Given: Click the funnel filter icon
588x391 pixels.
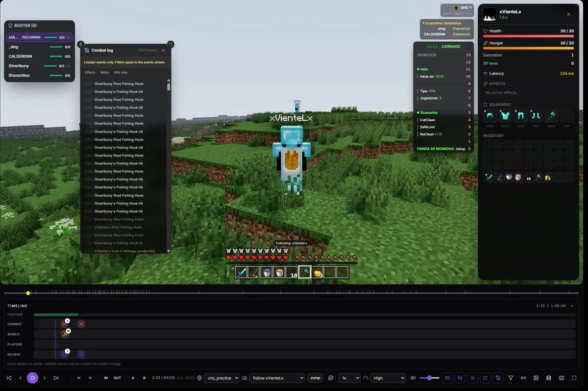Looking at the screenshot, I should click(511, 378).
